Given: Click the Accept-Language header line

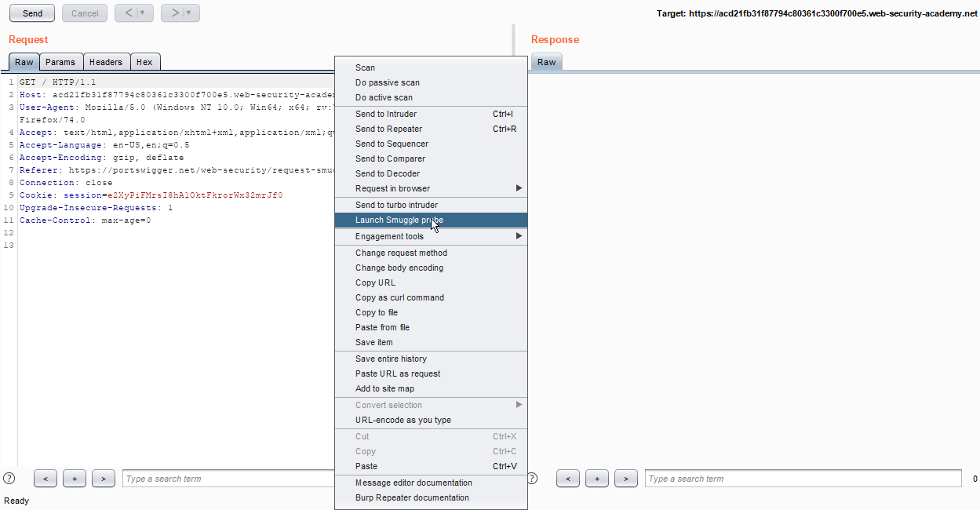Looking at the screenshot, I should [104, 145].
